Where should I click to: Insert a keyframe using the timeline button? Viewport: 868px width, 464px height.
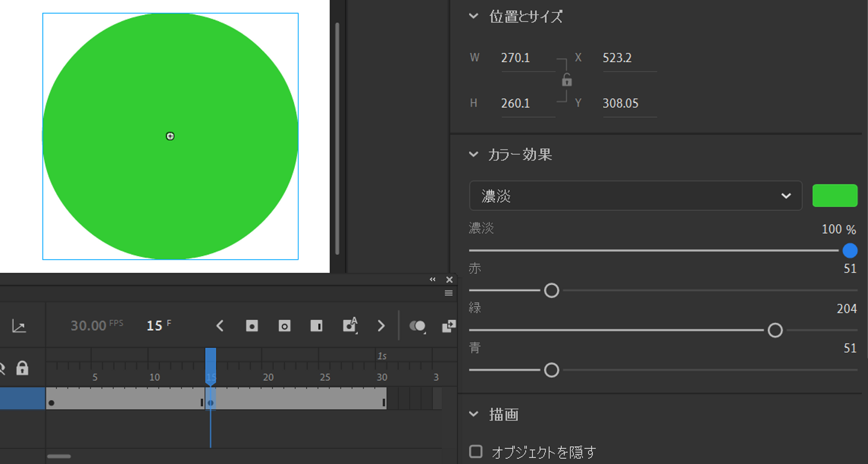pos(252,326)
